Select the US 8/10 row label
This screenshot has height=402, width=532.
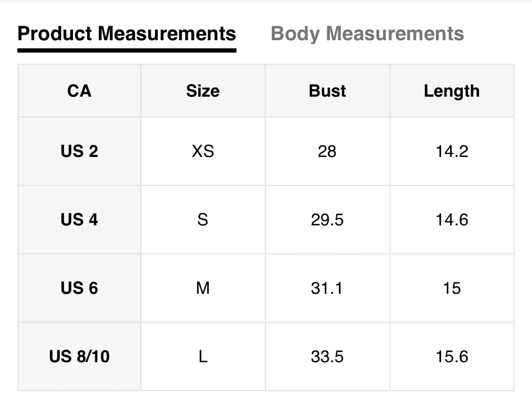click(79, 357)
